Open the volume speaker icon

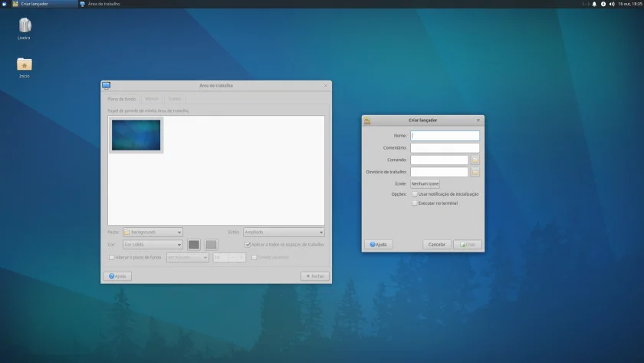tap(612, 4)
